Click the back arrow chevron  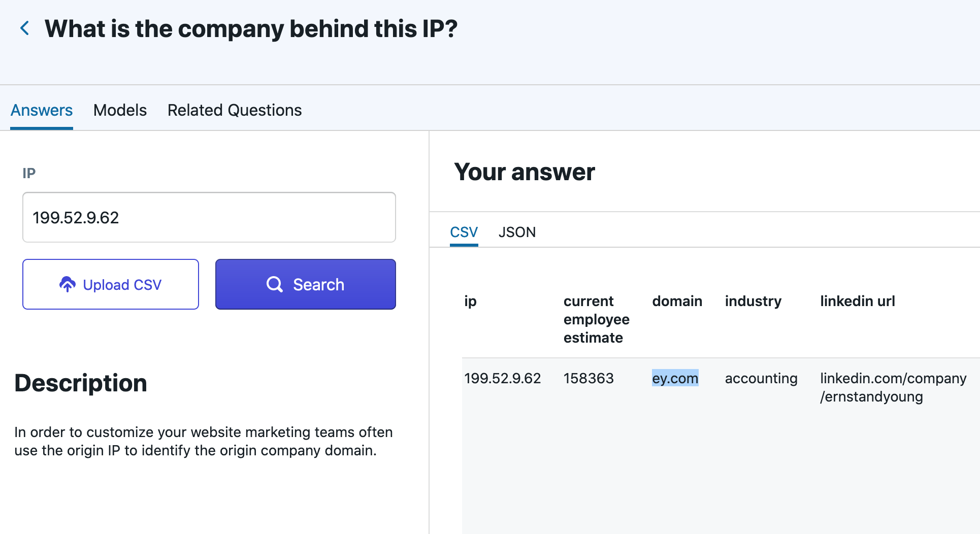point(24,28)
